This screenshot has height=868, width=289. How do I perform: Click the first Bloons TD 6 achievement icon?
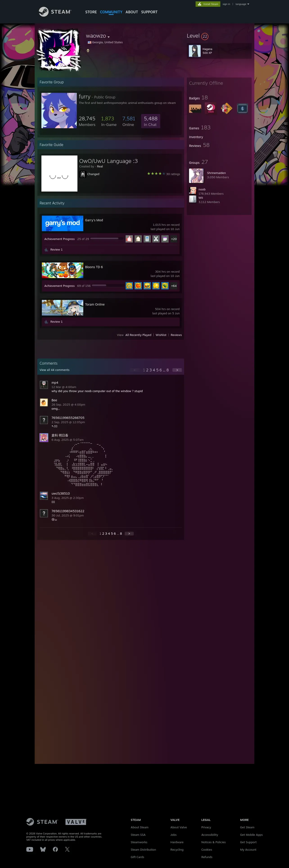(129, 286)
